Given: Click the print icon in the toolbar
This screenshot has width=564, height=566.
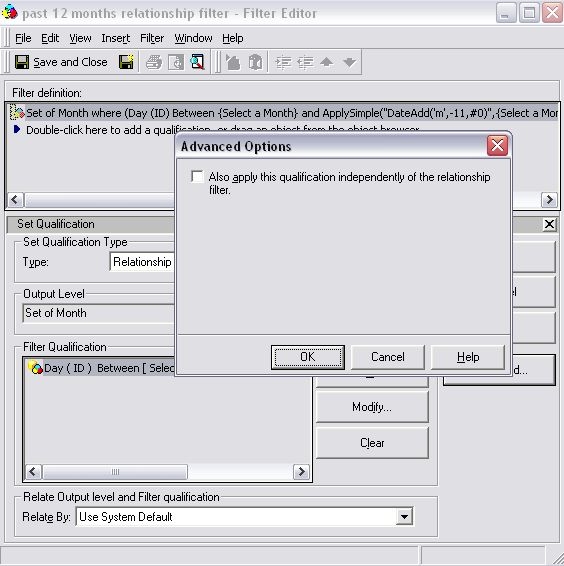Looking at the screenshot, I should pyautogui.click(x=153, y=63).
